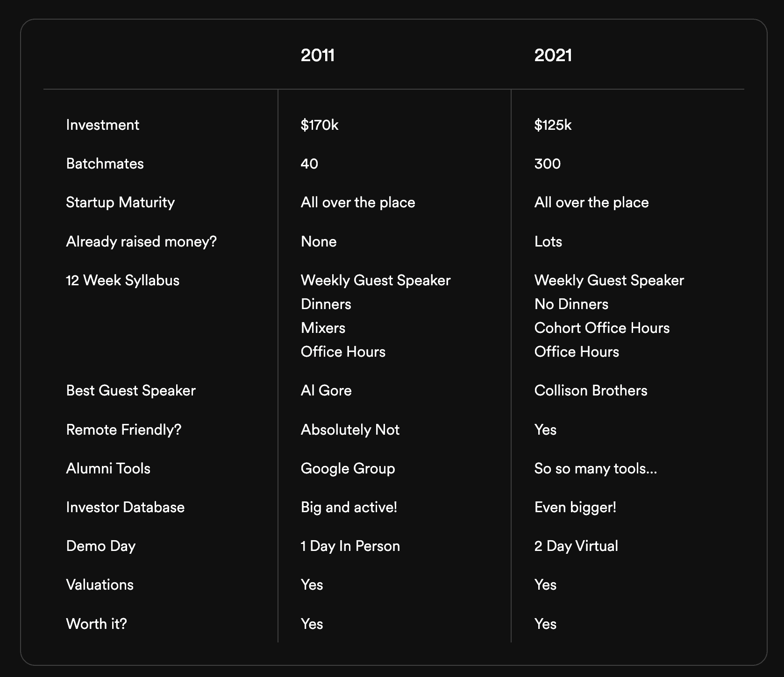784x677 pixels.
Task: Click the $125k investment value
Action: coord(553,125)
